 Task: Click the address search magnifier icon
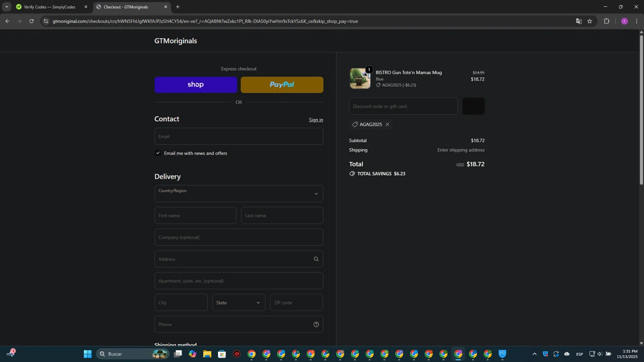point(316,259)
